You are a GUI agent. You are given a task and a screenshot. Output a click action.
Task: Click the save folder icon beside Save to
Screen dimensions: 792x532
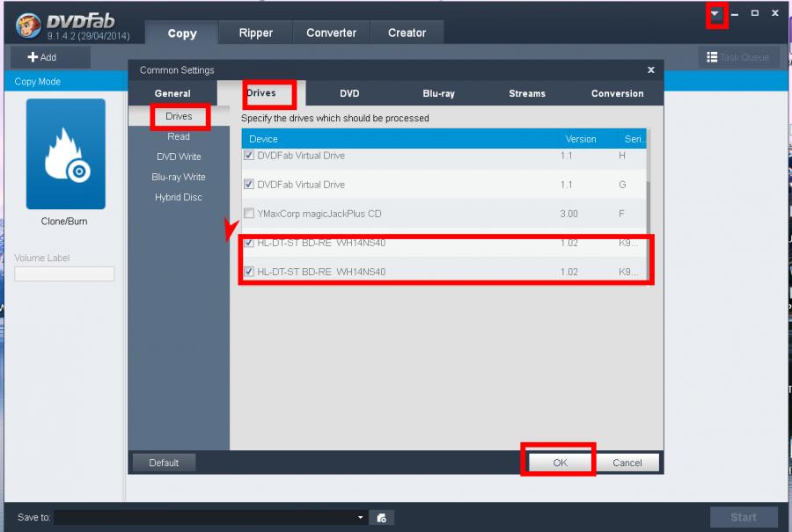pos(382,517)
